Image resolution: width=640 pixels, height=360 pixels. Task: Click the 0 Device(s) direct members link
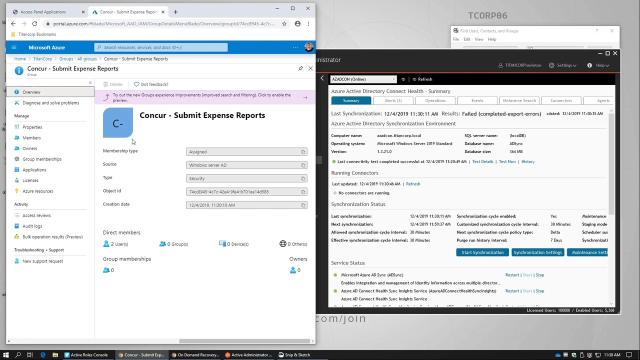(x=234, y=244)
